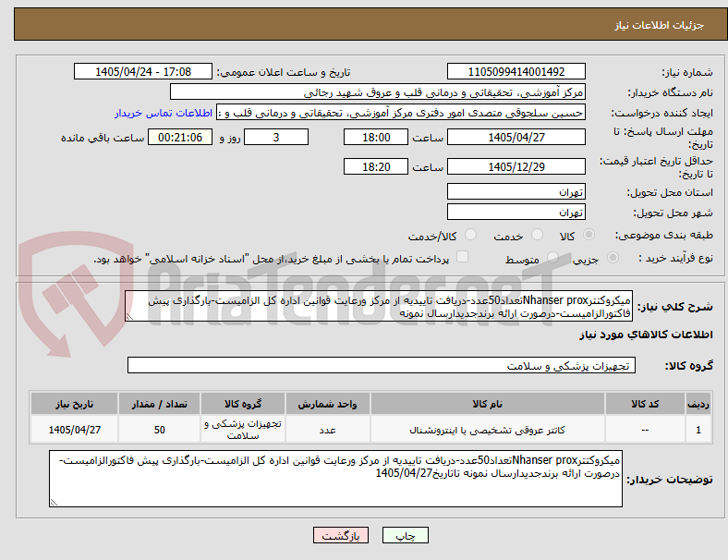Click resize handle of buyer notes textarea
728x560 pixels.
[54, 503]
